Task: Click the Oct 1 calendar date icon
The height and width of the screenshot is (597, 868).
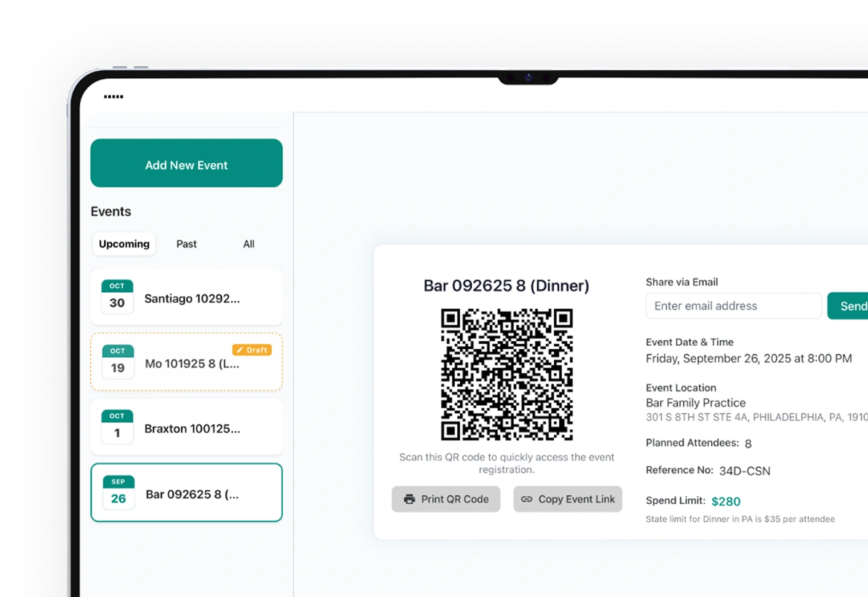Action: coord(117,427)
